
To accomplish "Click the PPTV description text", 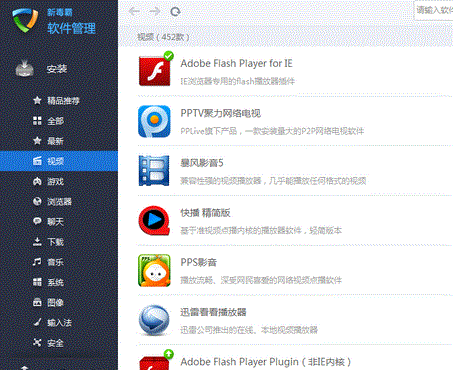I will click(272, 131).
